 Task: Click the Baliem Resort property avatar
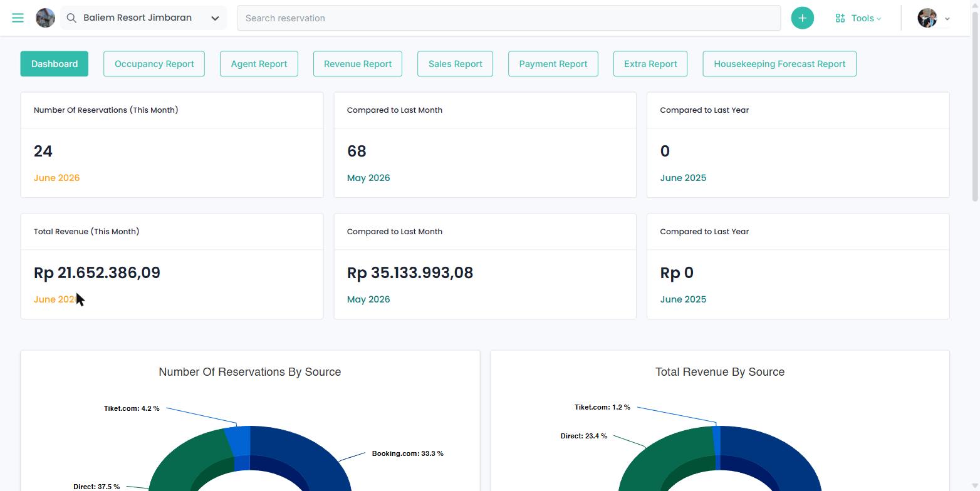(45, 18)
